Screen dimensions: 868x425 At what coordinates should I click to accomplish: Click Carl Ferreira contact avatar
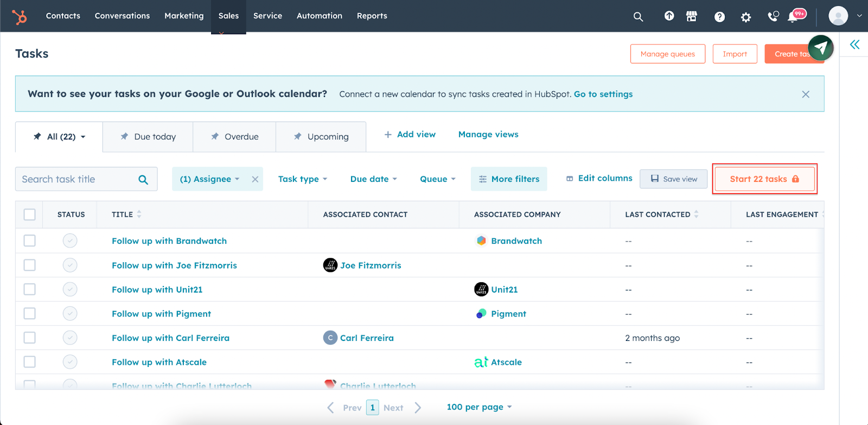330,338
